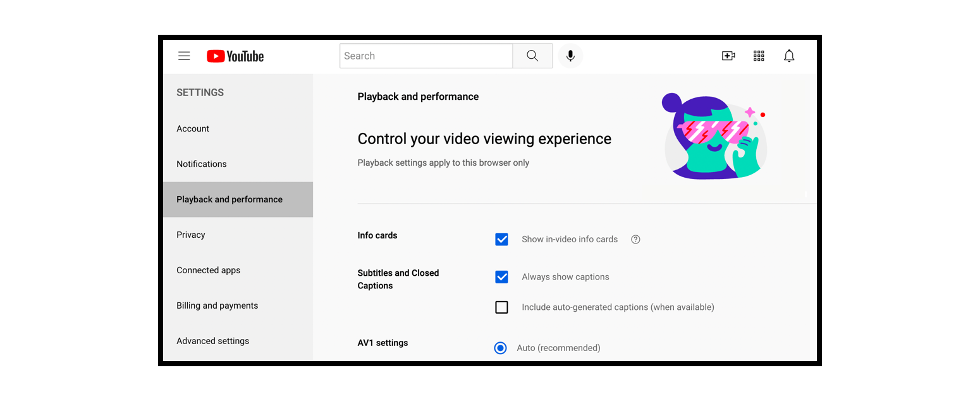The width and height of the screenshot is (980, 401).
Task: Click the search magnifier icon
Action: point(532,56)
